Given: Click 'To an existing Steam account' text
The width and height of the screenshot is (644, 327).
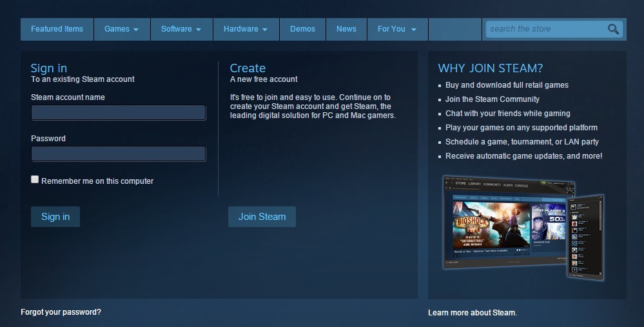Looking at the screenshot, I should pyautogui.click(x=83, y=79).
